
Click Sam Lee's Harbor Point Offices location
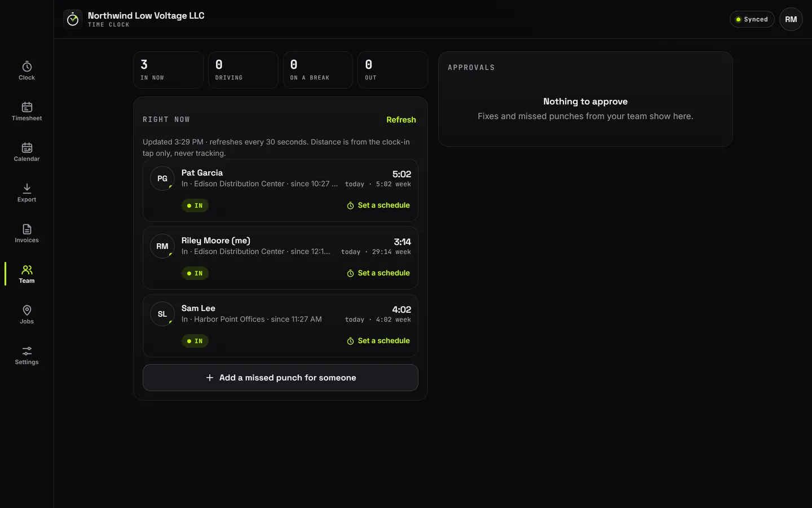[x=229, y=319]
